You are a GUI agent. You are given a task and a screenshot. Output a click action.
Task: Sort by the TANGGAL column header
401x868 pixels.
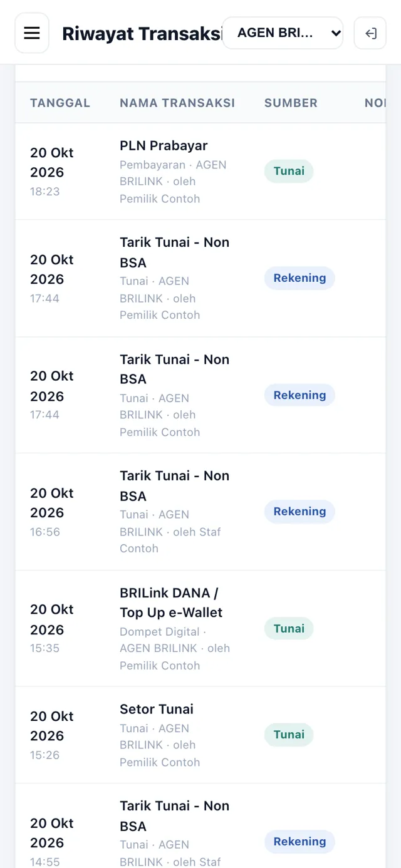60,103
